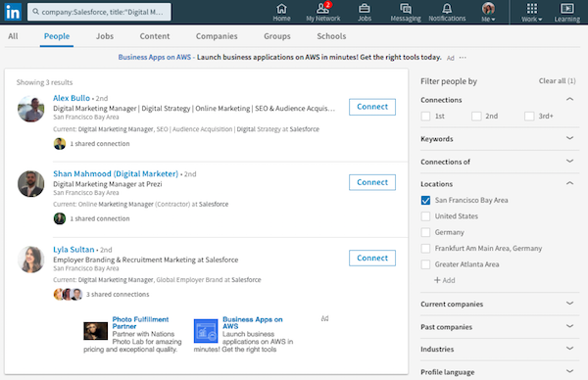
Task: Open the LinkedIn logo home link
Action: point(13,12)
